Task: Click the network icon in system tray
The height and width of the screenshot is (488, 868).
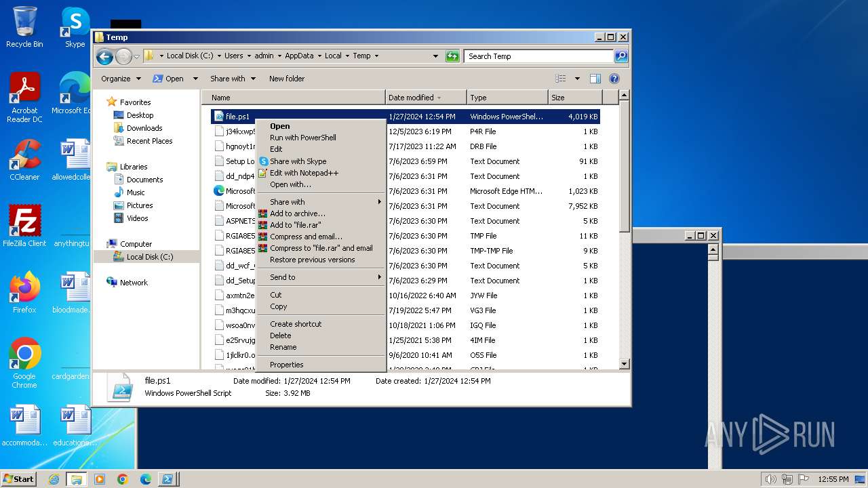Action: [787, 479]
